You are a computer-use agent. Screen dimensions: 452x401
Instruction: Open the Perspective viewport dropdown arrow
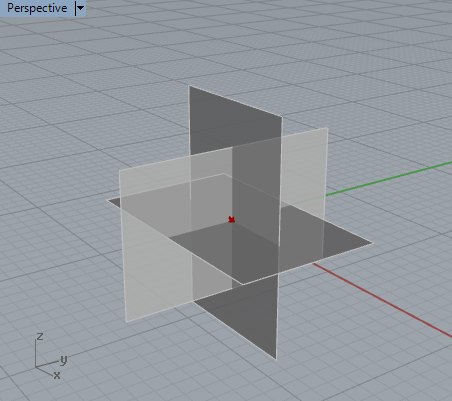click(x=80, y=8)
